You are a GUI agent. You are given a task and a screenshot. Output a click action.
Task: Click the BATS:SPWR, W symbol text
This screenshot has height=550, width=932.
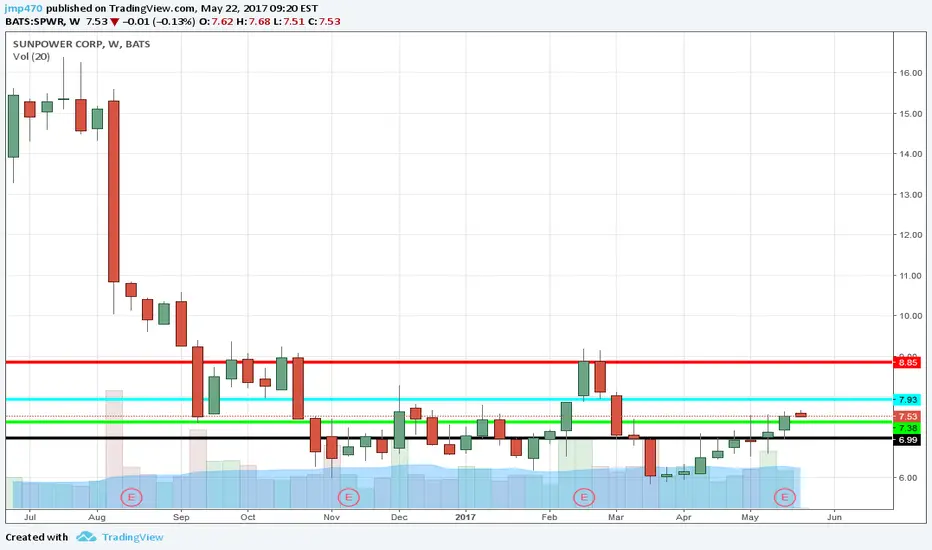click(x=43, y=21)
